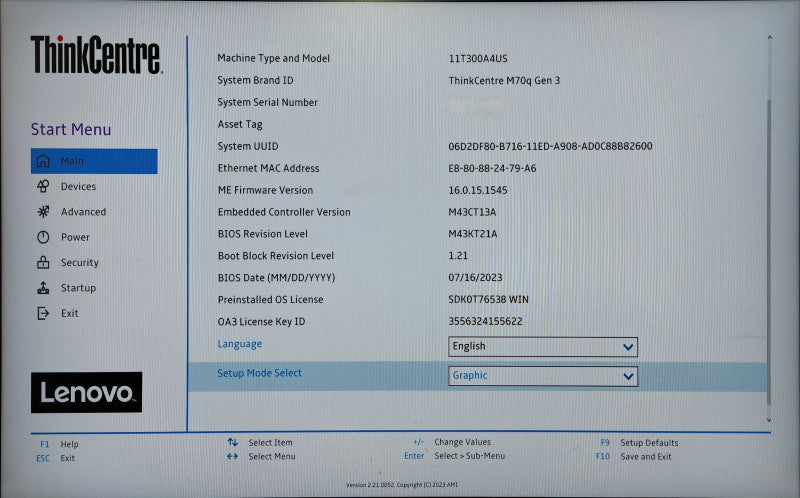
Task: Click Boot Block Revision value 1.21
Action: [458, 256]
